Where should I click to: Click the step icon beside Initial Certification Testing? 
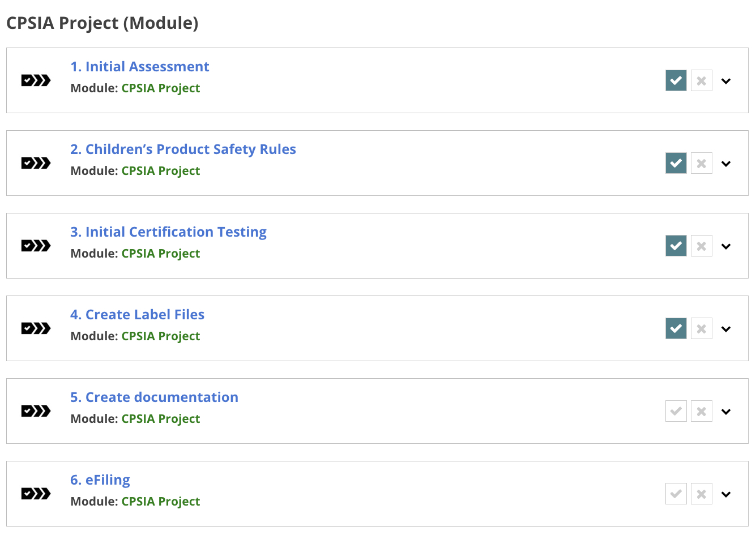pyautogui.click(x=36, y=246)
